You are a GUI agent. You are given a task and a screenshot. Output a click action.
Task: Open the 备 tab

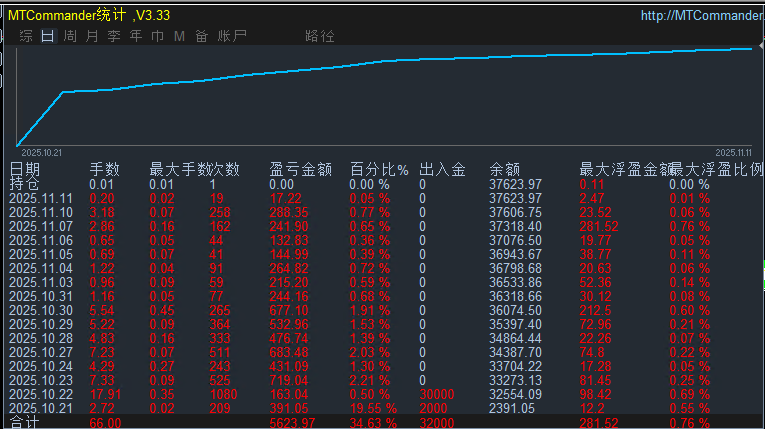[201, 36]
